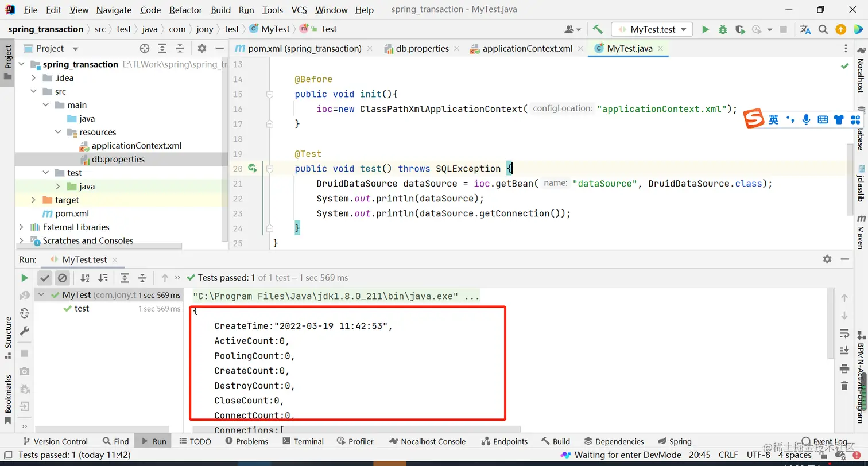The height and width of the screenshot is (466, 868).
Task: Run with Coverage from the main toolbar
Action: [x=740, y=29]
